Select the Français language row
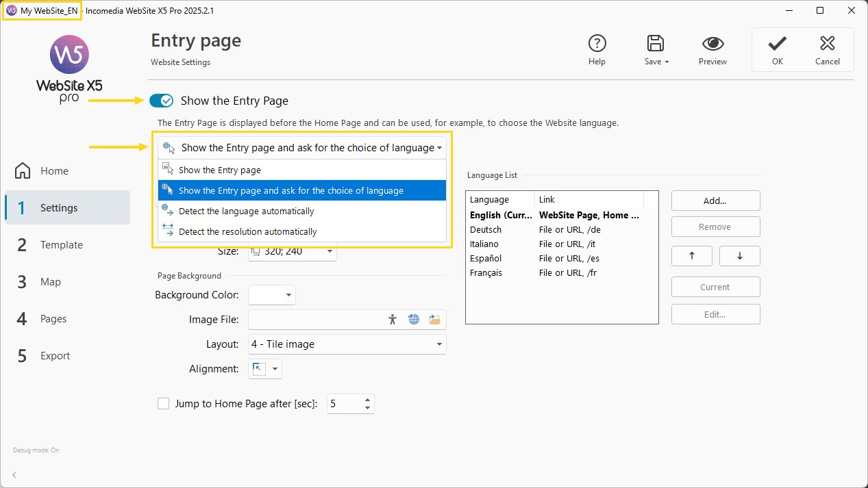 click(562, 272)
